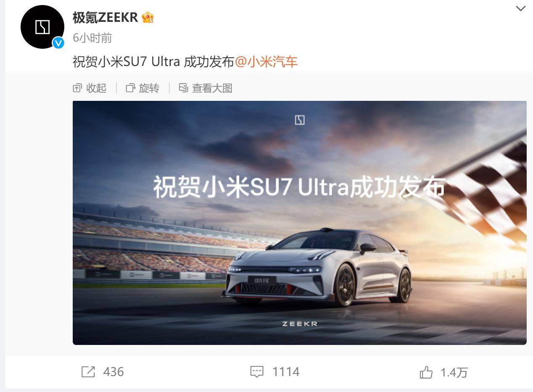Click the blue verified badge on avatar

pos(58,43)
